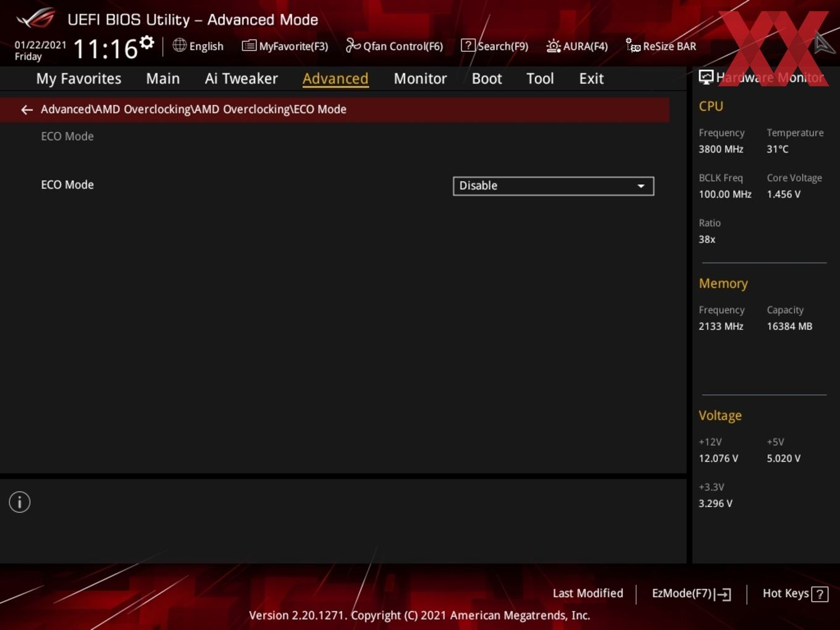Open the time settings gear icon

[x=146, y=43]
